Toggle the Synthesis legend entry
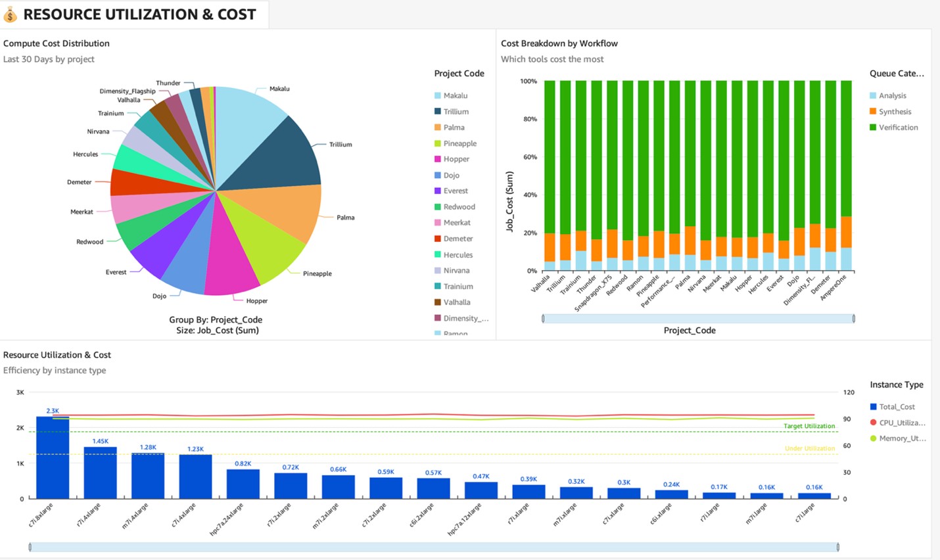 tap(895, 112)
